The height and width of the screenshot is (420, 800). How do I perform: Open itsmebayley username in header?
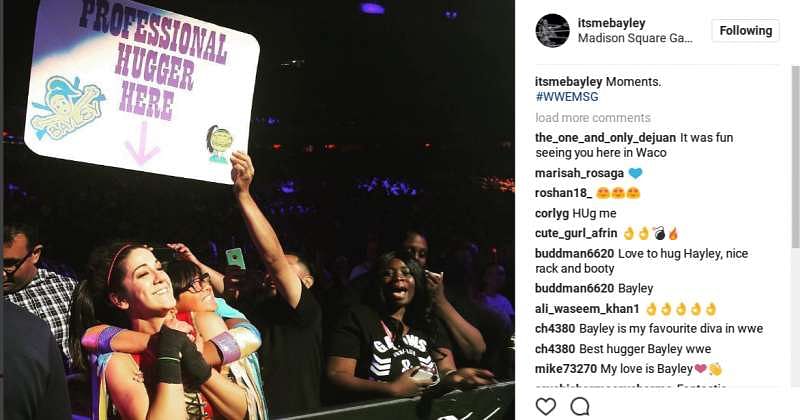[611, 23]
